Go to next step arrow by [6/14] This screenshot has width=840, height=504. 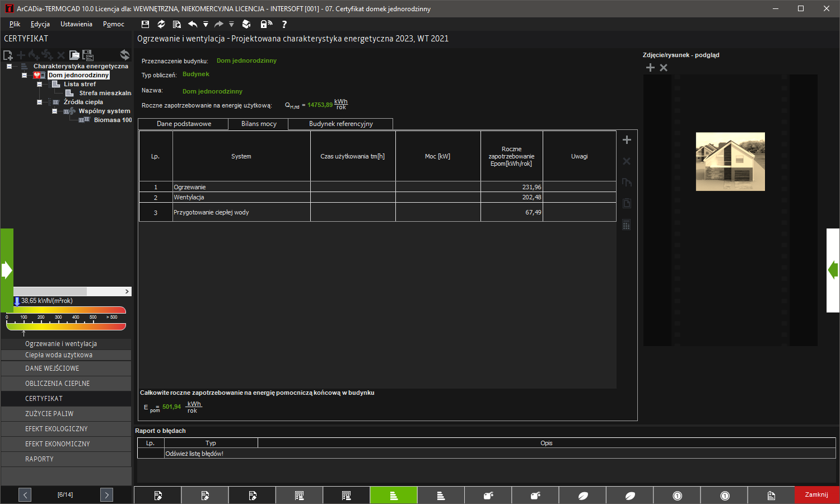(106, 494)
